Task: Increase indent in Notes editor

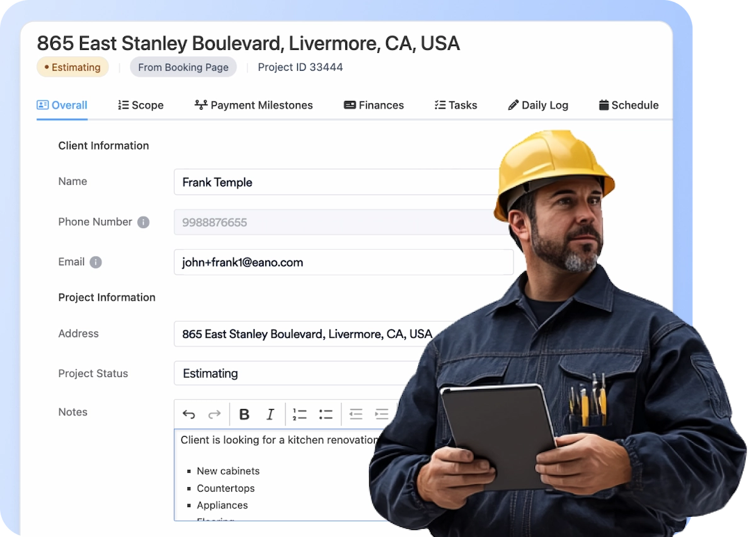Action: pos(381,414)
